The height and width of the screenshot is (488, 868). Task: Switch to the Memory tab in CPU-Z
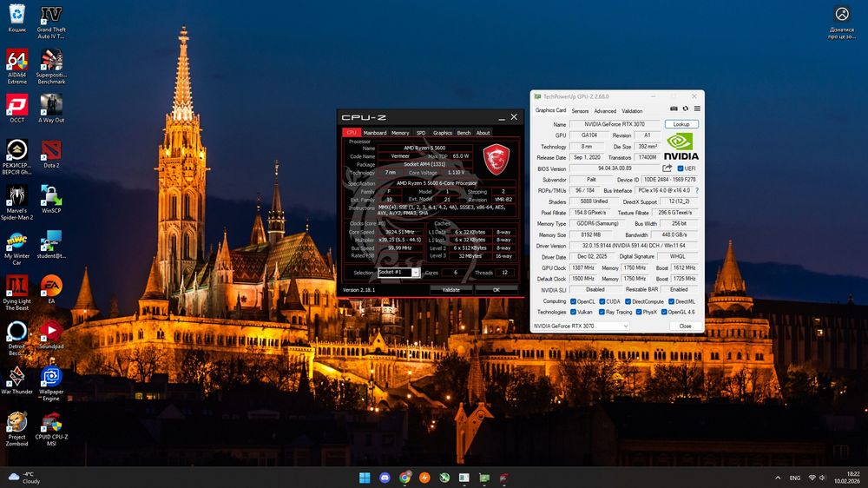[400, 132]
